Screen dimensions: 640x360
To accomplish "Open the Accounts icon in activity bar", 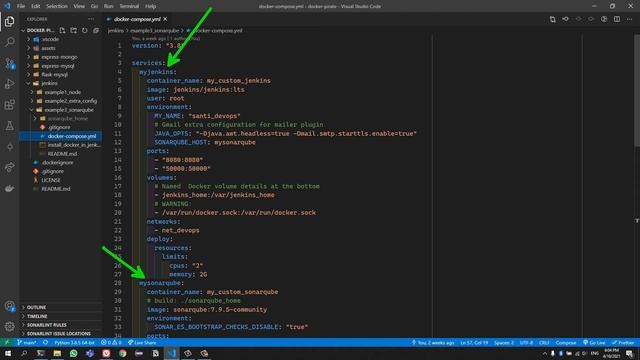I will pos(9,306).
